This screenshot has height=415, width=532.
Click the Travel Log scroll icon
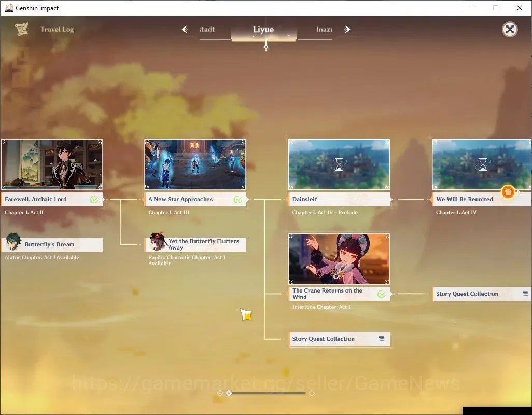click(21, 29)
